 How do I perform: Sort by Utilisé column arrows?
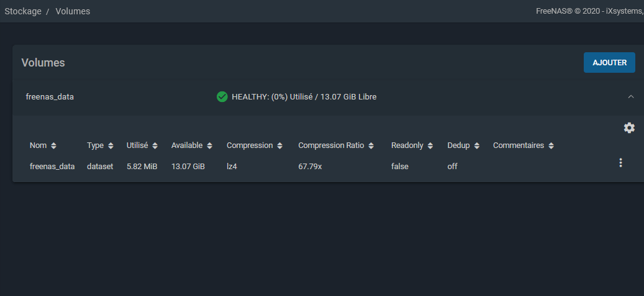[x=155, y=146]
